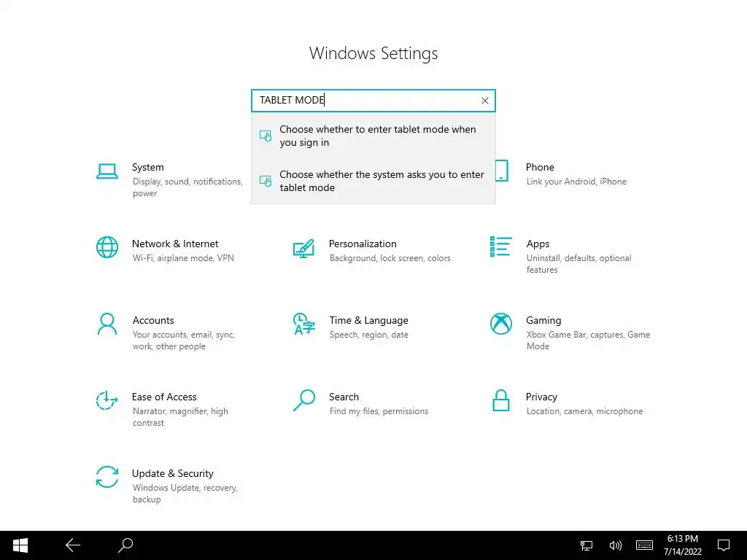747x560 pixels.
Task: Click 'Uninstall, defaults, optional features' text
Action: pyautogui.click(x=578, y=264)
